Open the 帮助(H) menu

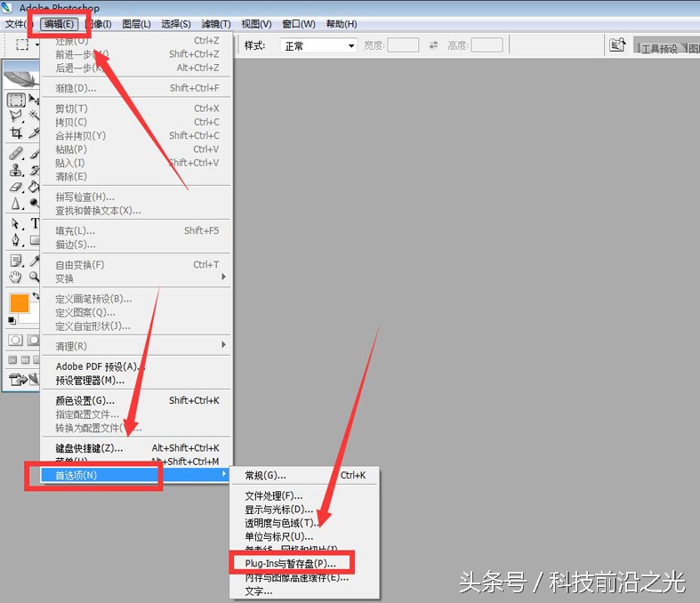(x=342, y=24)
